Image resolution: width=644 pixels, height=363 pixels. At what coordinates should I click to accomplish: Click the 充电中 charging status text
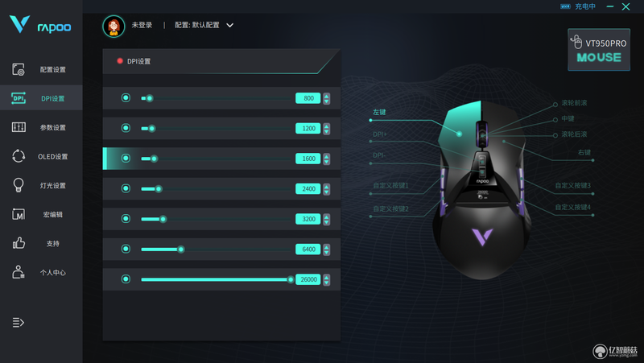pos(585,6)
